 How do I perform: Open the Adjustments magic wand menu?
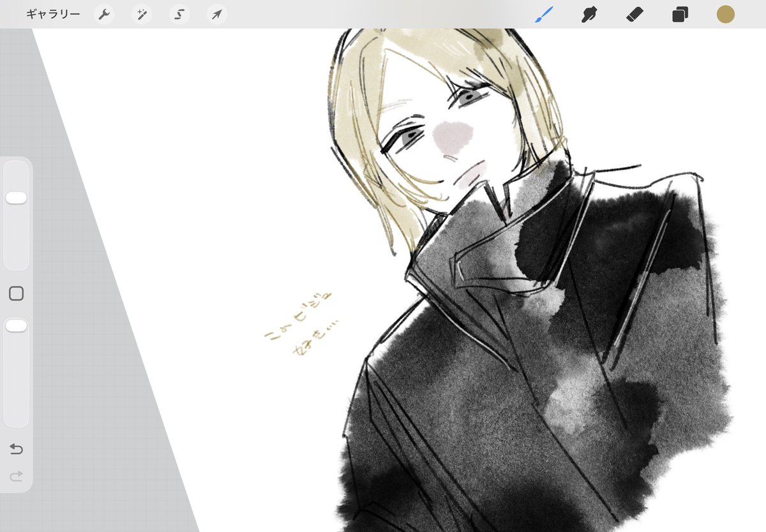point(142,15)
